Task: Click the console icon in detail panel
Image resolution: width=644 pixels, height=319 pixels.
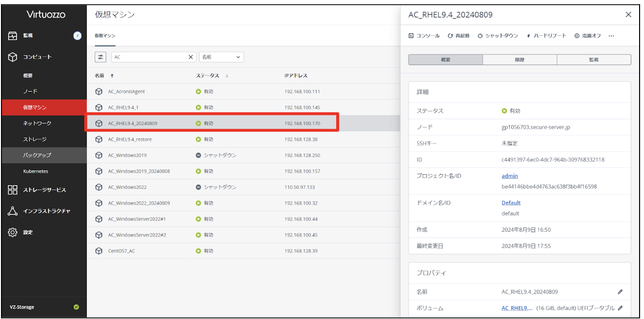Action: [411, 36]
